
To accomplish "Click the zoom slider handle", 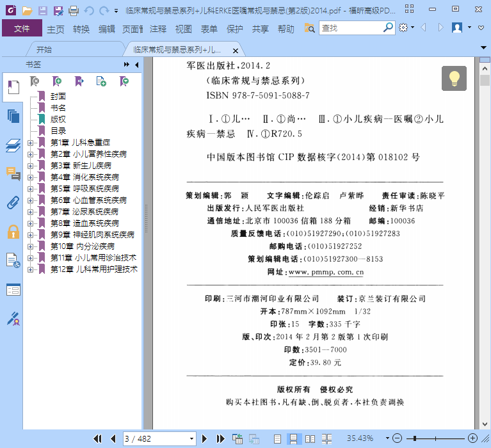I will (415, 438).
